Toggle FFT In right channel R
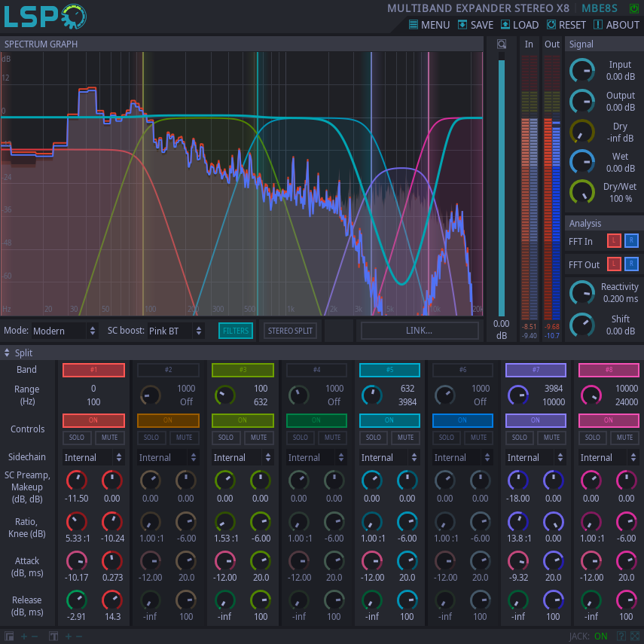Image resolution: width=644 pixels, height=644 pixels. [x=631, y=241]
